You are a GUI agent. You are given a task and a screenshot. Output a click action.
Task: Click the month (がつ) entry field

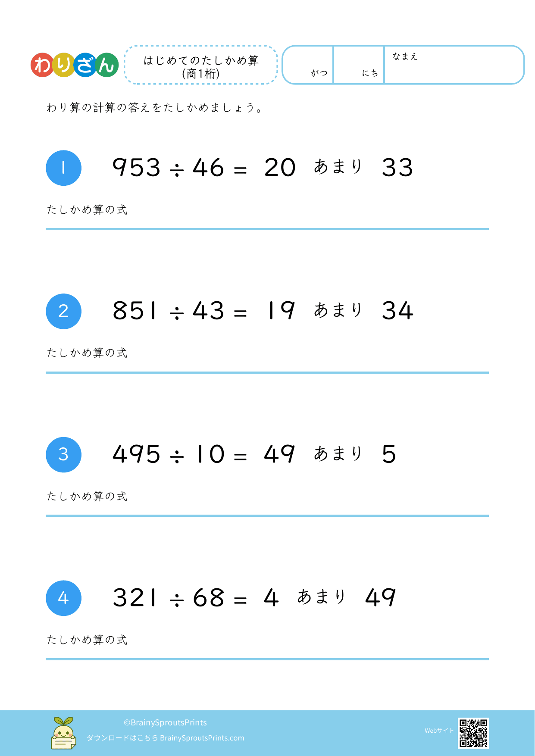click(308, 65)
